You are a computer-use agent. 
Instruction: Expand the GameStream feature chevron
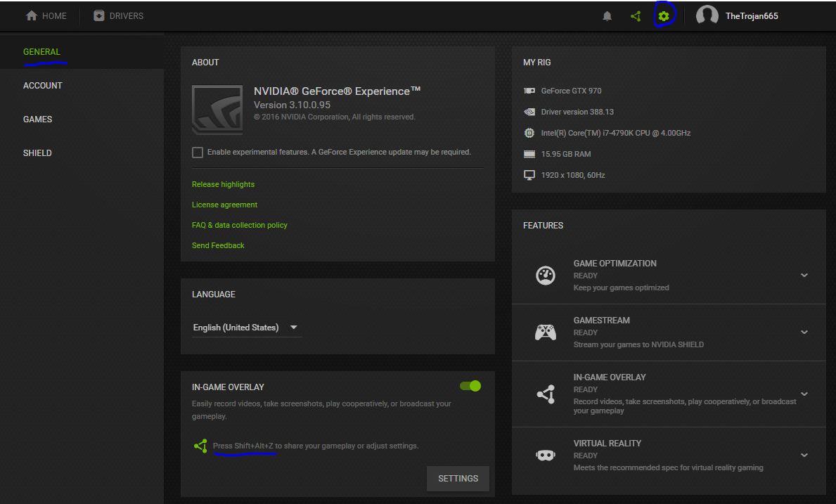click(804, 332)
